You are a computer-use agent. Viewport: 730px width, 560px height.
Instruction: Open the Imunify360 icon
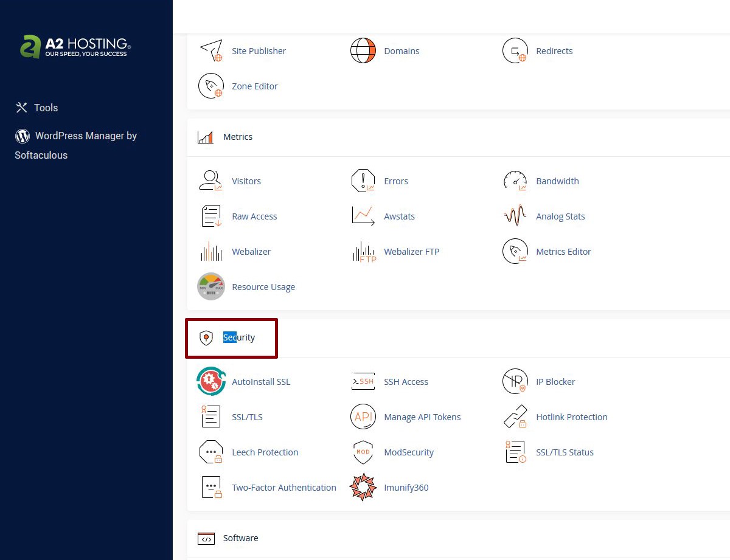[x=363, y=488]
